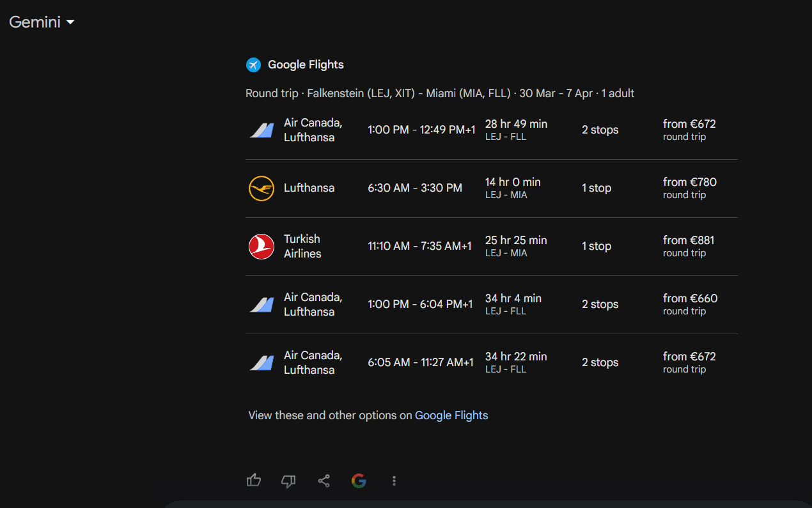
Task: Open the three-dot more options menu
Action: coord(394,481)
